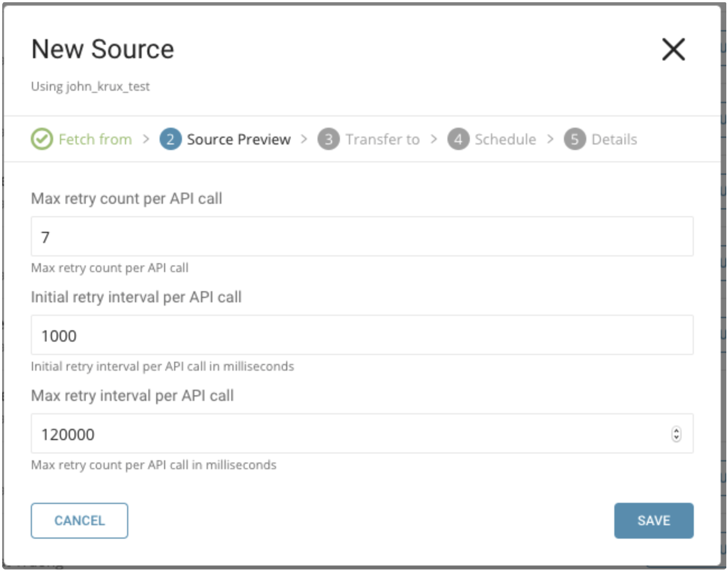Jump to the Transfer to step
The image size is (728, 570).
[x=382, y=139]
